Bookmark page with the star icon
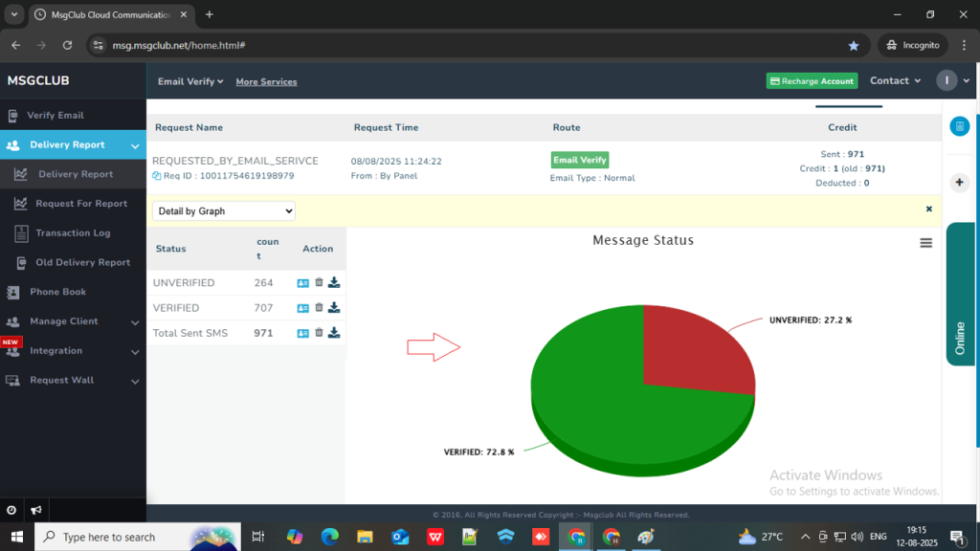This screenshot has height=551, width=980. (853, 46)
